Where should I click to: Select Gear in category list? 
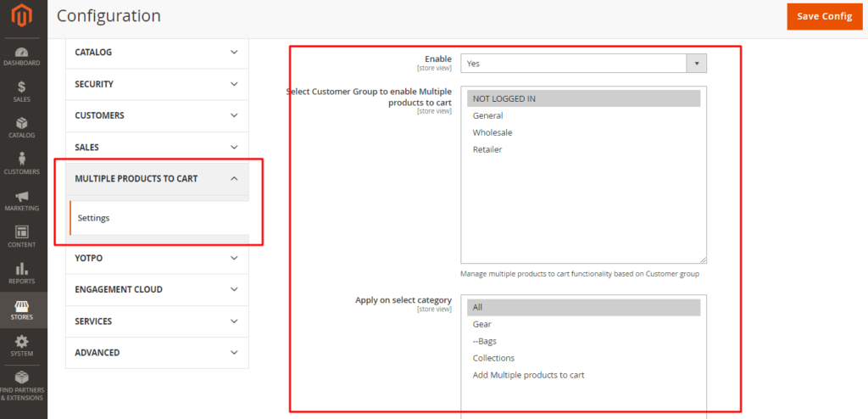pyautogui.click(x=583, y=324)
